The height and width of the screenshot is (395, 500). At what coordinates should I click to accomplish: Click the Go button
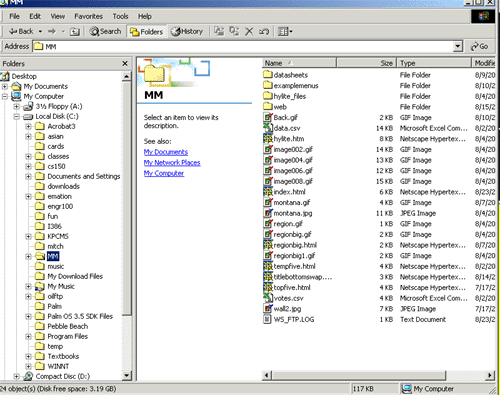[479, 46]
